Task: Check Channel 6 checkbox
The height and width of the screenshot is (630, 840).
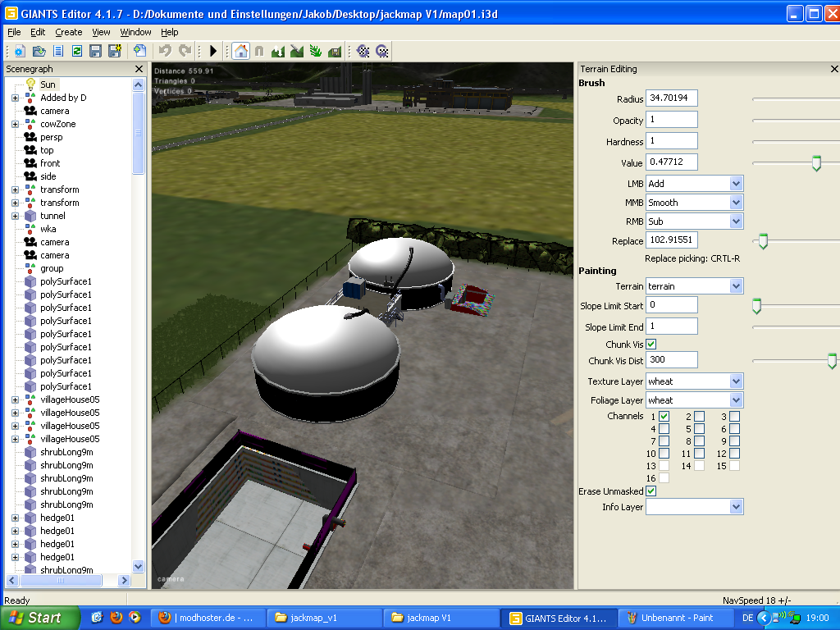Action: click(735, 428)
